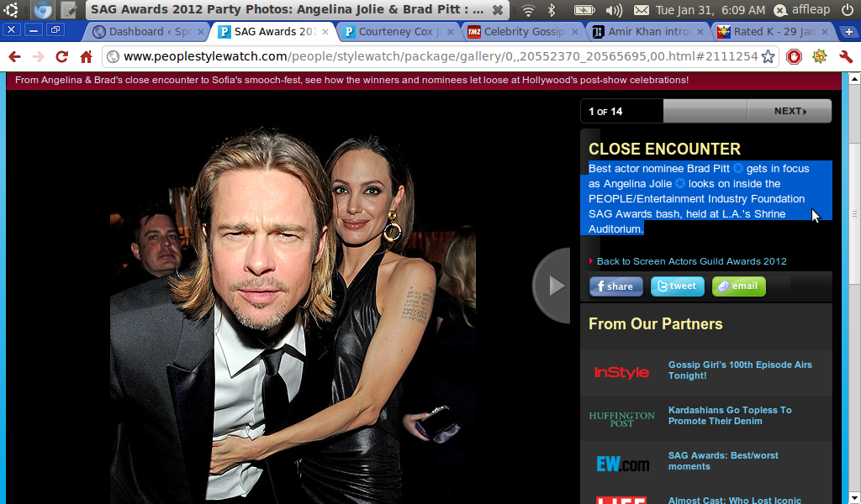Click the SAG Awards window title in the panel
This screenshot has width=861, height=504.
click(x=288, y=10)
